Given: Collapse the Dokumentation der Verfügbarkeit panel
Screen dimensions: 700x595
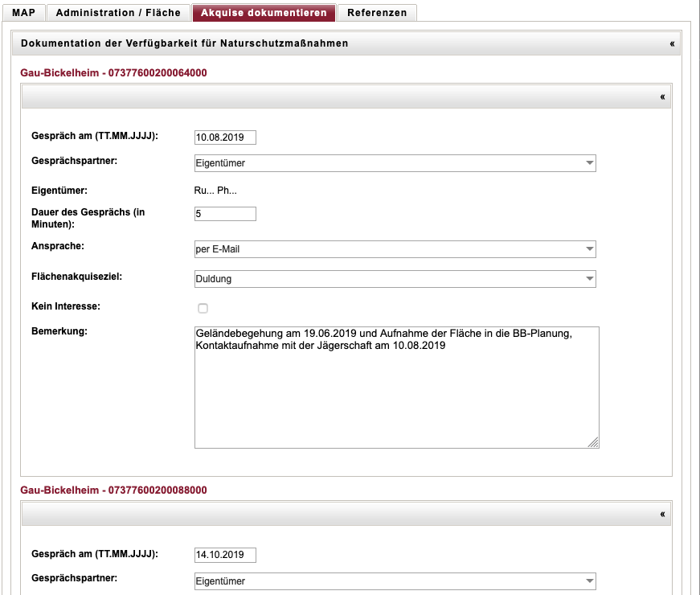Looking at the screenshot, I should (x=672, y=43).
